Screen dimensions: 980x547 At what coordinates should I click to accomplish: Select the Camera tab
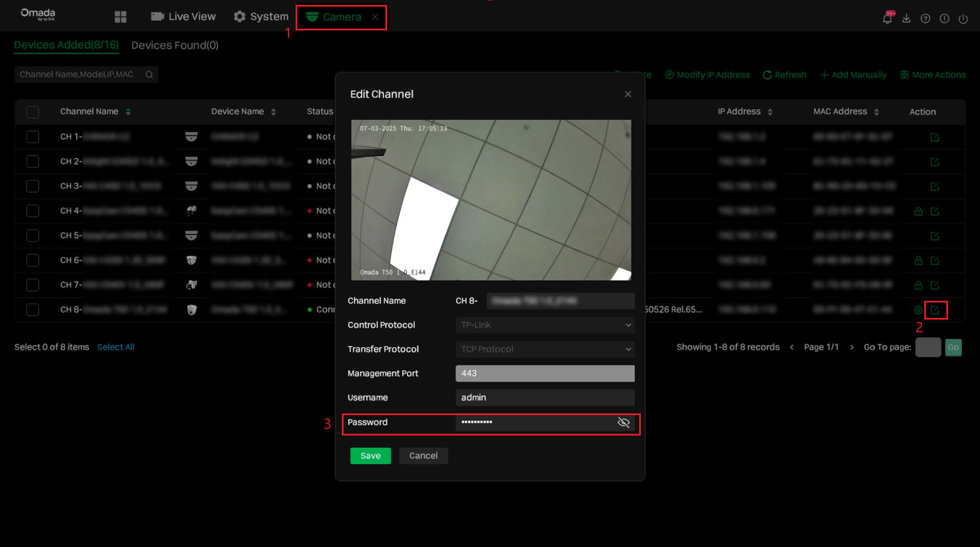coord(334,17)
